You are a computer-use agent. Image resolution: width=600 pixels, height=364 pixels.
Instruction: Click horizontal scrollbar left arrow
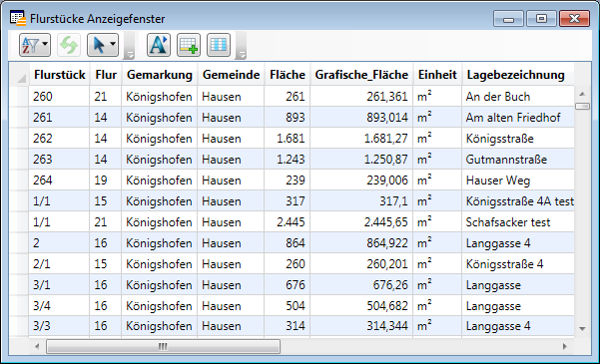point(37,346)
